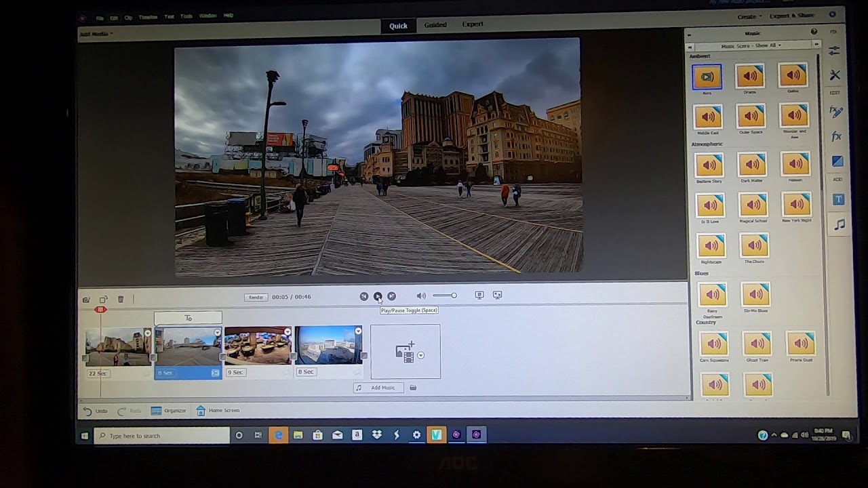The width and height of the screenshot is (868, 488).
Task: Pick the Nightscape music score
Action: click(711, 246)
